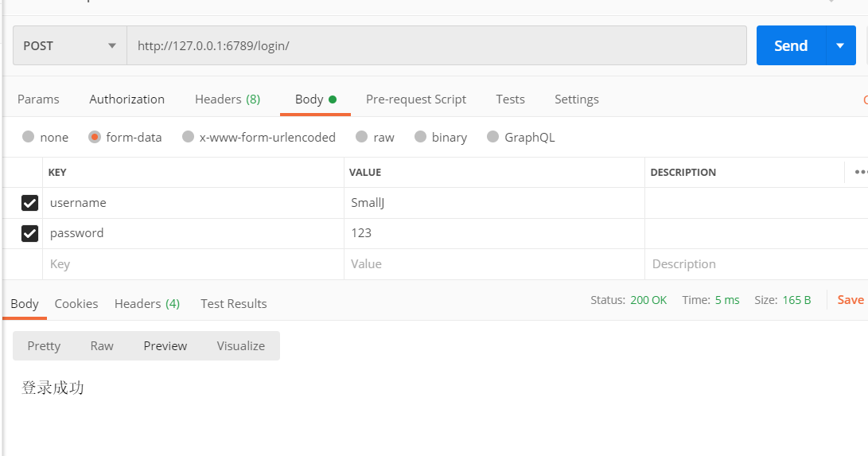Switch response view to Preview

point(165,346)
